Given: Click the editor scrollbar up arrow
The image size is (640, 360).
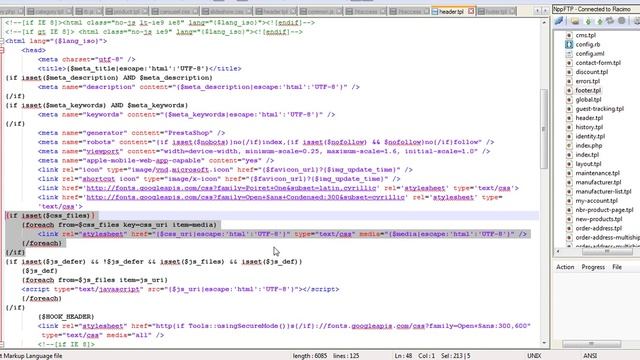Looking at the screenshot, I should point(544,22).
